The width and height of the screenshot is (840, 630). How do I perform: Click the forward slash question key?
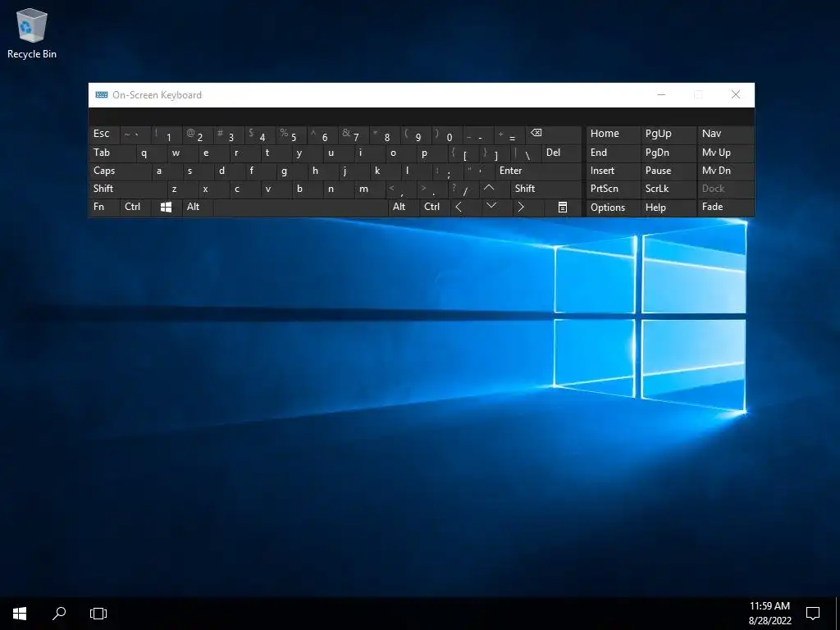click(464, 189)
